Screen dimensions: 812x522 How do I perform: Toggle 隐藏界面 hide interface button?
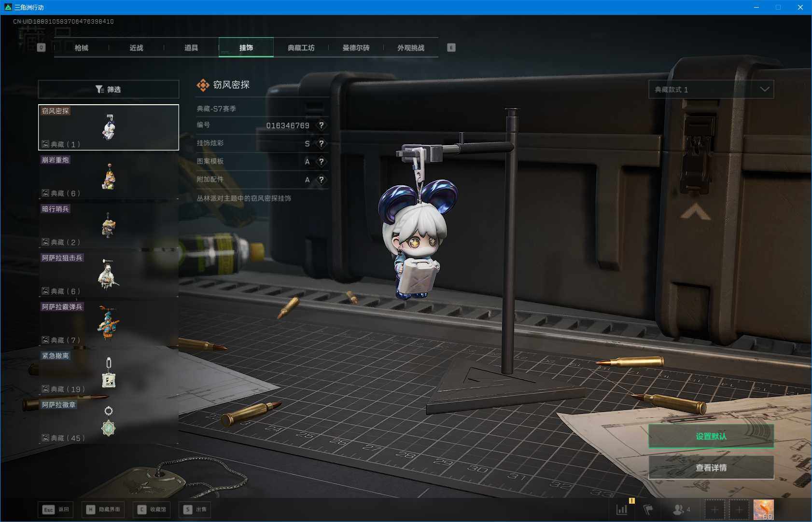(103, 509)
